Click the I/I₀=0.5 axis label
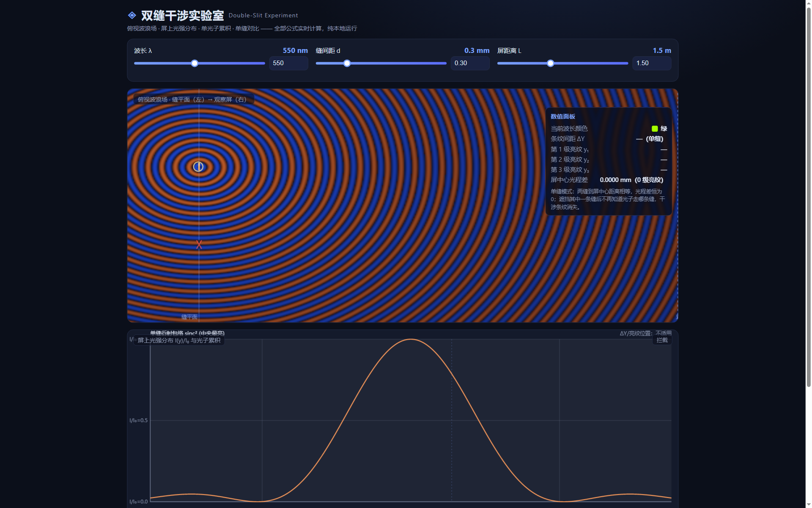This screenshot has height=508, width=812. (x=138, y=420)
